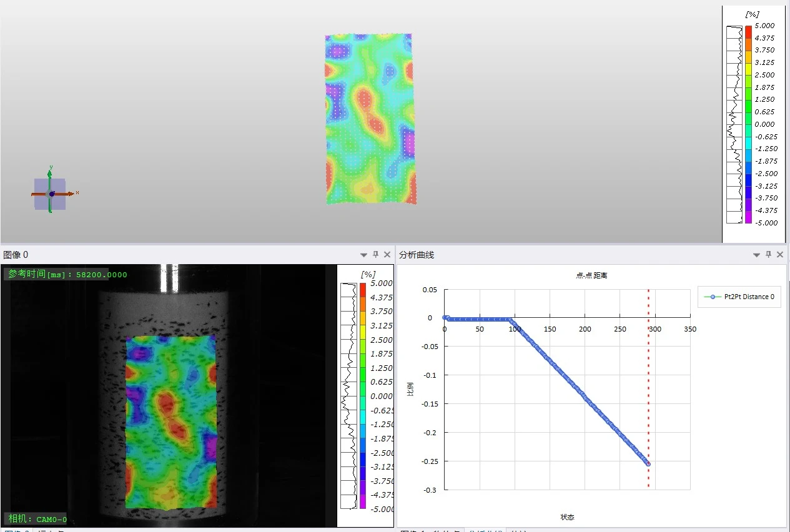Click the 参考时间[ms]: 58200.0000 label
This screenshot has width=790, height=532.
point(67,274)
